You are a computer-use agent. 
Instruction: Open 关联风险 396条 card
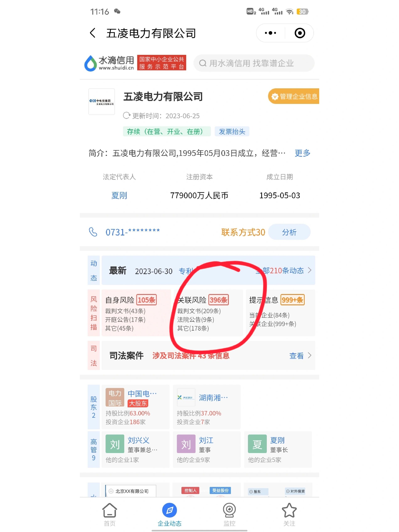208,313
